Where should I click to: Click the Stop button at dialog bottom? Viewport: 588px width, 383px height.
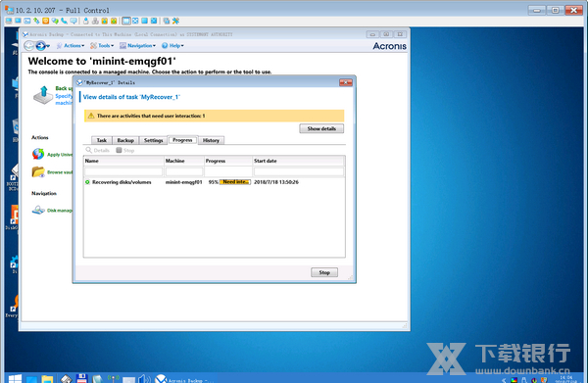324,272
